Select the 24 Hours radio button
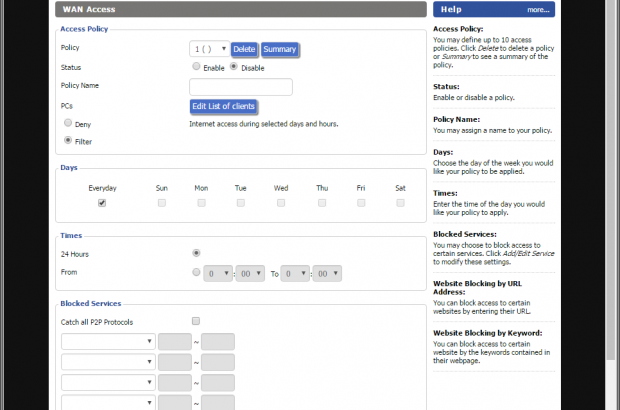 tap(196, 253)
